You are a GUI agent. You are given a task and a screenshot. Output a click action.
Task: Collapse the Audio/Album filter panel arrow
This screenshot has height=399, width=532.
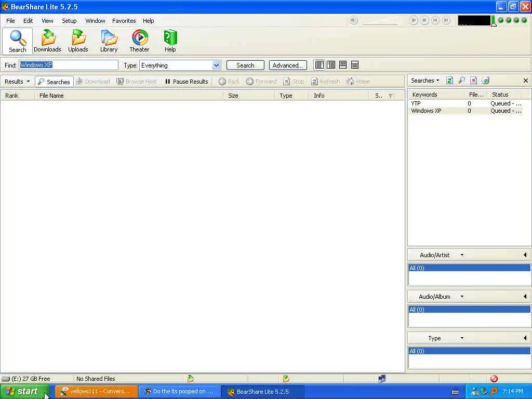click(525, 297)
